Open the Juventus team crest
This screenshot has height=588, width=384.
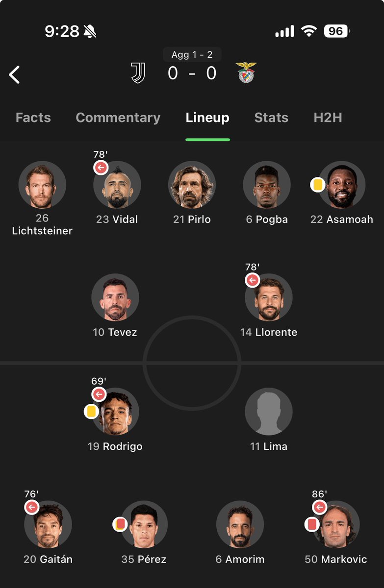(x=138, y=73)
